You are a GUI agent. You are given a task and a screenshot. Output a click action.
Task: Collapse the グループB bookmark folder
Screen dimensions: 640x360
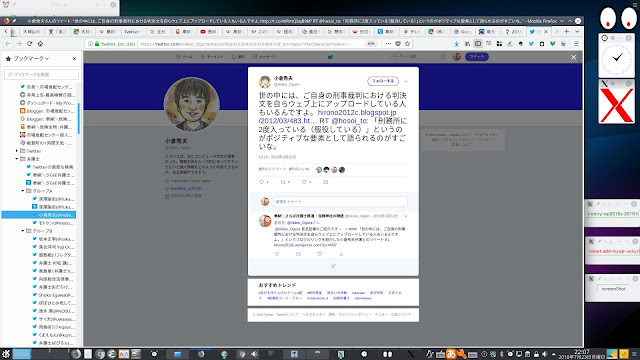point(23,231)
